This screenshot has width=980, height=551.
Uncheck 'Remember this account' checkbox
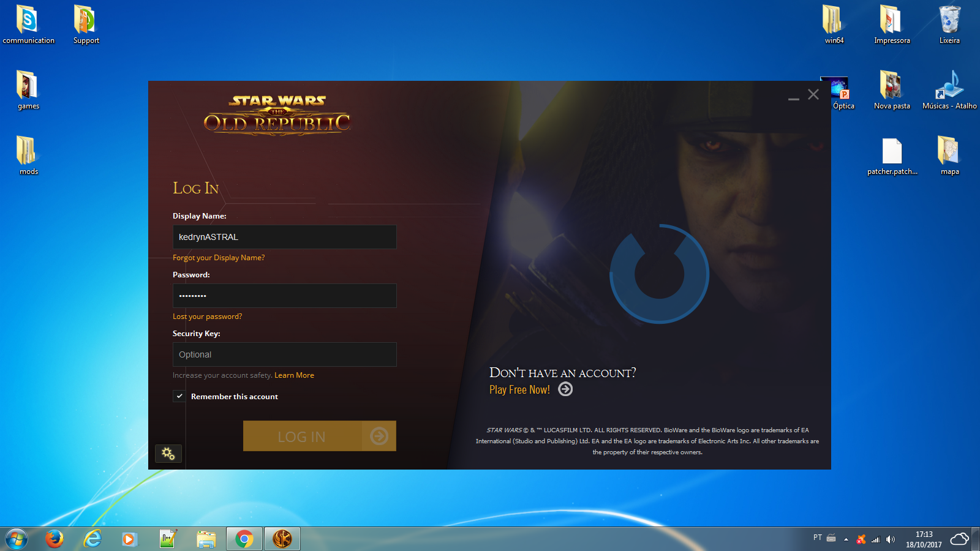point(179,396)
